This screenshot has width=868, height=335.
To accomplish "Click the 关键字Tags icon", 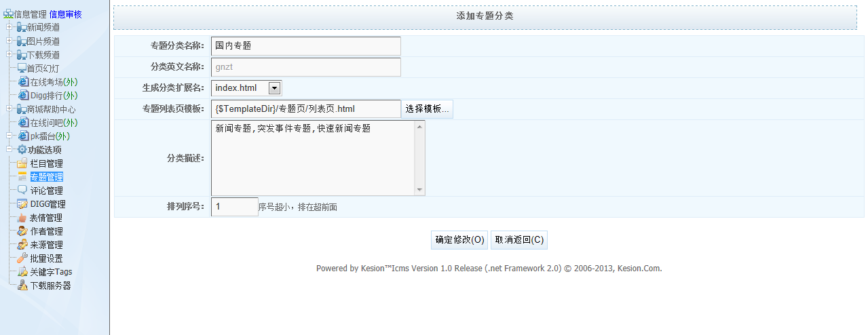I will click(x=22, y=272).
